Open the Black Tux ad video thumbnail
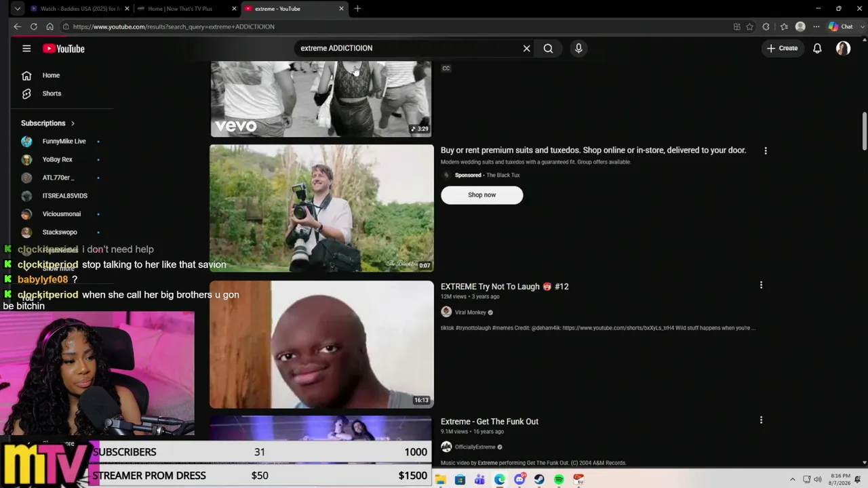Screen dimensions: 868x488 point(321,208)
